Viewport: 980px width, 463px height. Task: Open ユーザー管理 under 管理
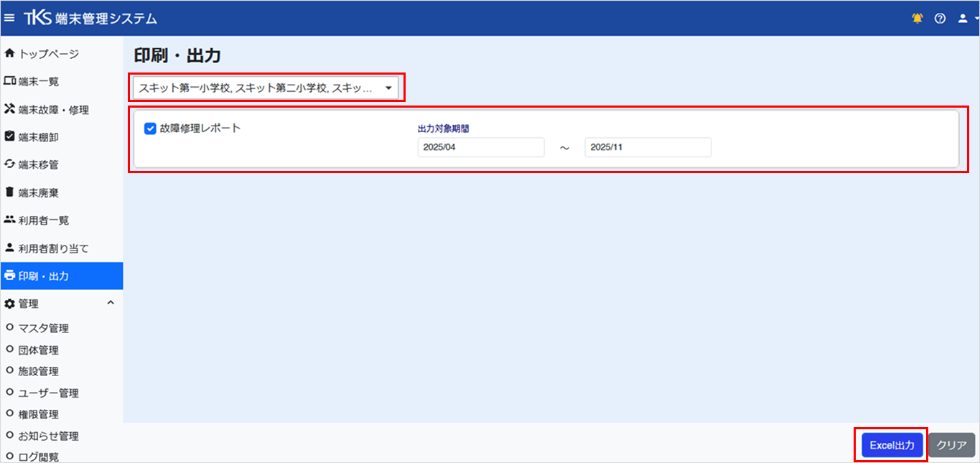(48, 393)
